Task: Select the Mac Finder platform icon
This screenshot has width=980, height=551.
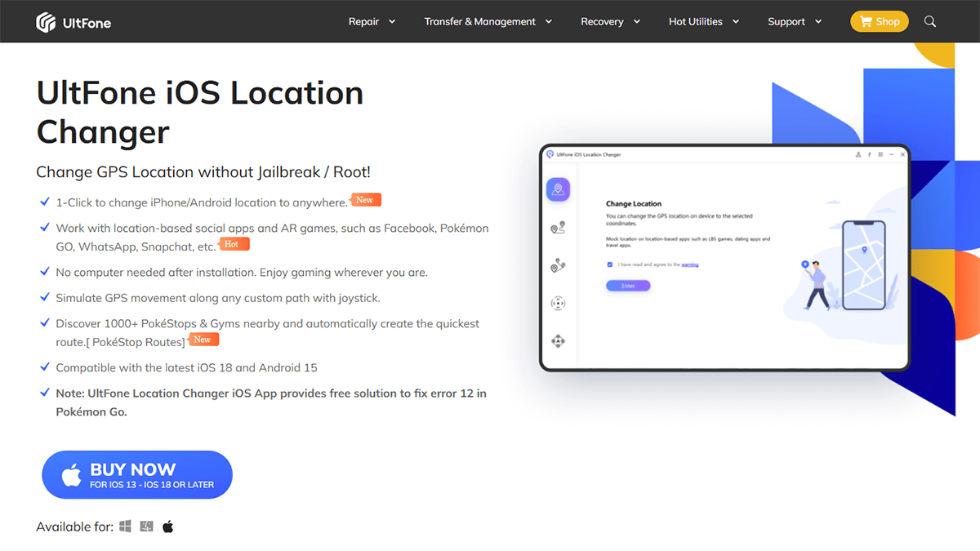Action: 146,527
